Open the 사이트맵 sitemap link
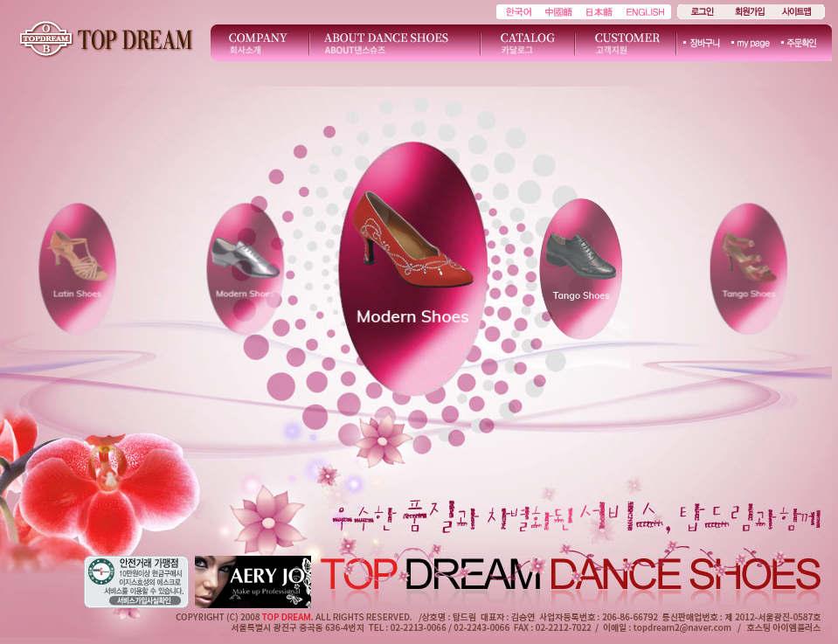The height and width of the screenshot is (644, 838). click(796, 11)
